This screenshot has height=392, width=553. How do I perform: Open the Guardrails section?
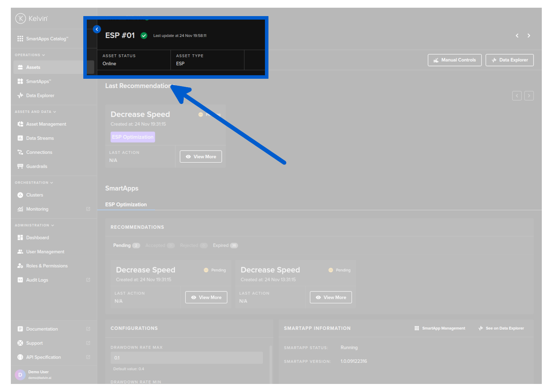click(x=36, y=167)
